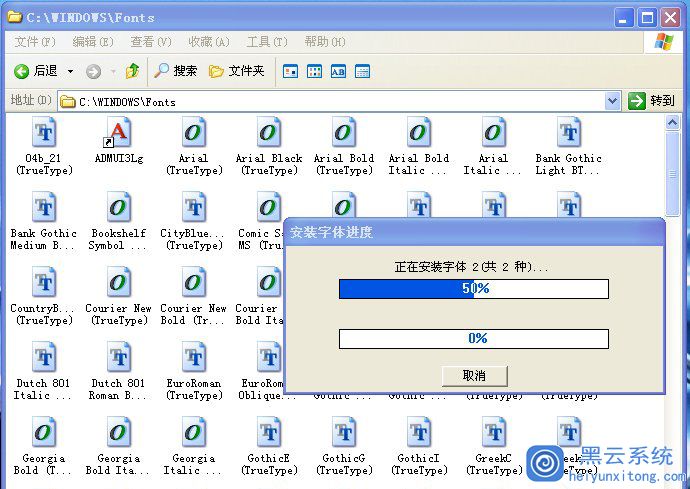Open the 收藏(A) menu

pyautogui.click(x=209, y=42)
